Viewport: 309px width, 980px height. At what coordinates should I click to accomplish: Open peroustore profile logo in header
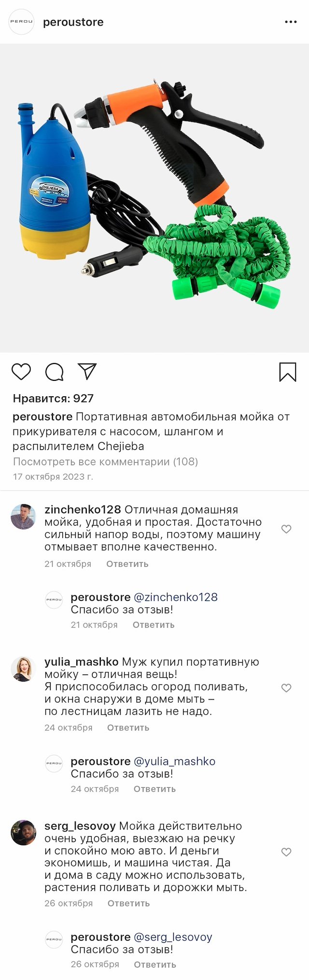22,22
